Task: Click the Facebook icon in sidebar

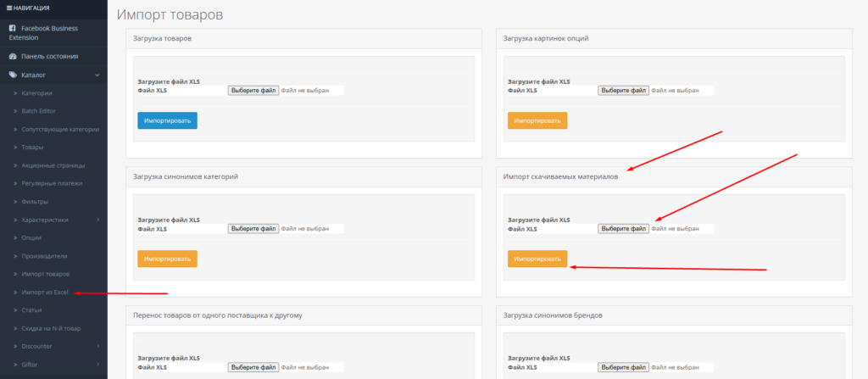Action: (x=13, y=28)
